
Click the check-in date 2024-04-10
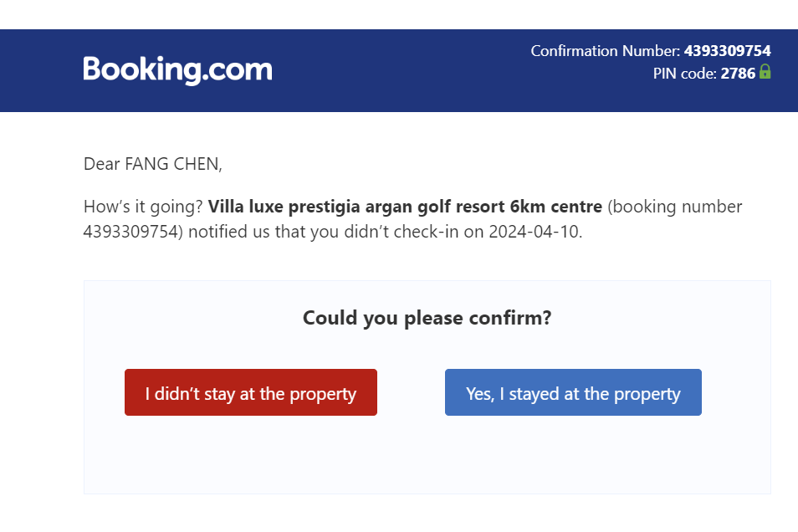(534, 232)
